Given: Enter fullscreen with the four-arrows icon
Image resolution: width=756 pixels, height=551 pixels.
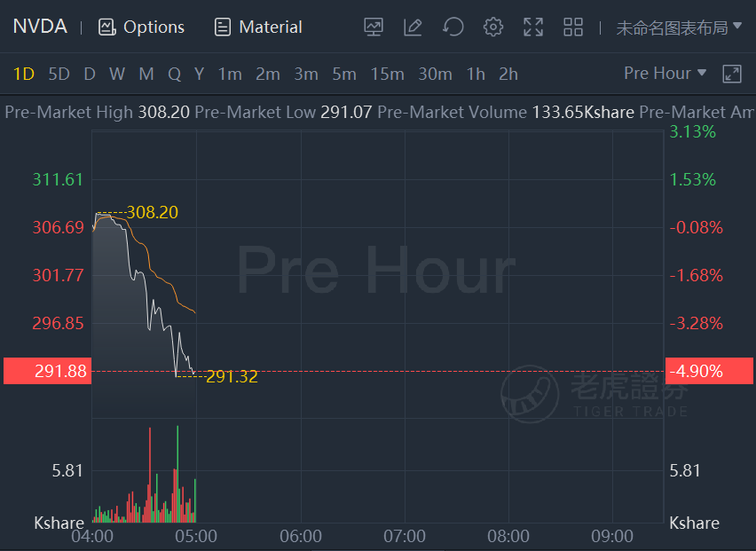Looking at the screenshot, I should click(x=533, y=28).
